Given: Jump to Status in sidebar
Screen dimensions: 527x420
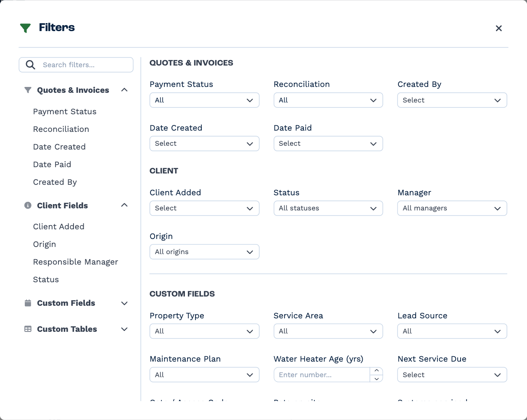Looking at the screenshot, I should click(x=46, y=280).
